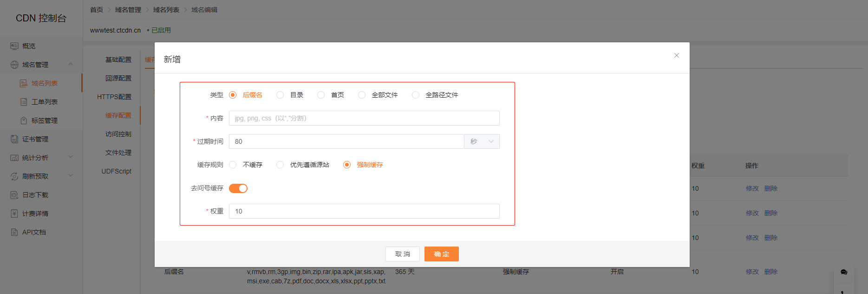Click the 标签管理 tag icon
The image size is (868, 294).
(x=24, y=120)
